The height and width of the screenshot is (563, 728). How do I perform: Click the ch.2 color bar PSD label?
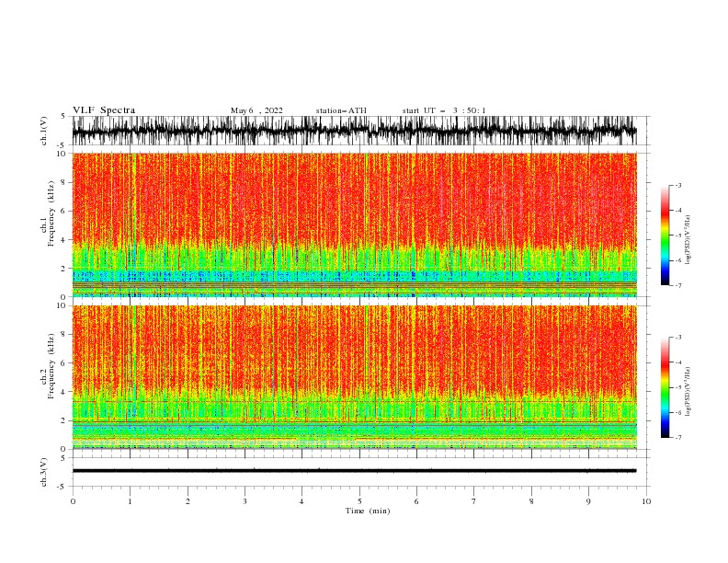pos(688,391)
